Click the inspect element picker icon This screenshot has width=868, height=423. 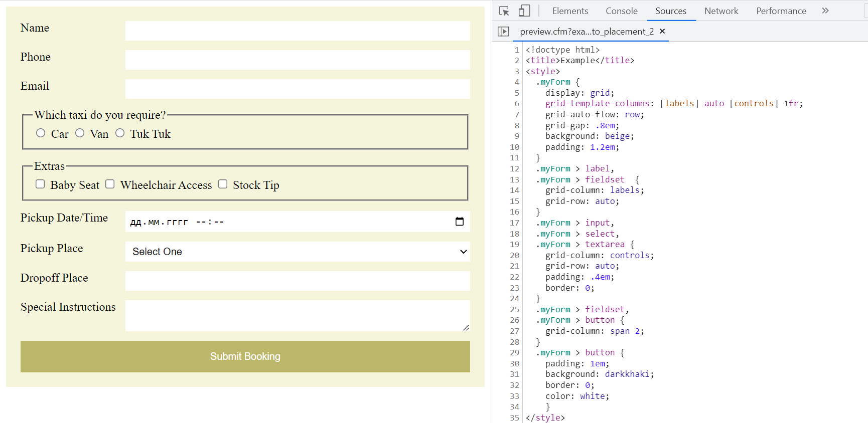[x=504, y=11]
